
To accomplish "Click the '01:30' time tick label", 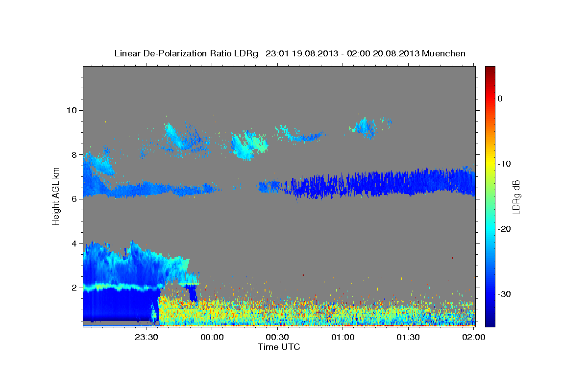I will click(x=408, y=337).
